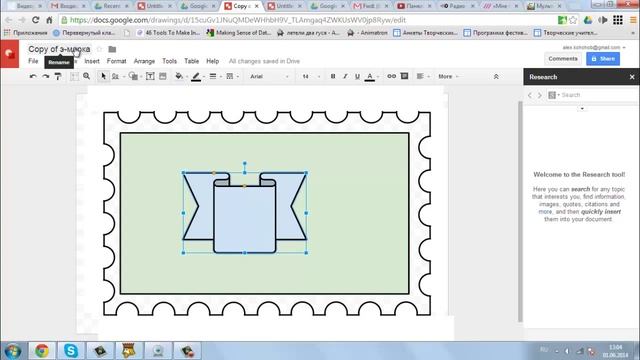Open the Line weight options
The height and width of the screenshot is (360, 640).
213,76
